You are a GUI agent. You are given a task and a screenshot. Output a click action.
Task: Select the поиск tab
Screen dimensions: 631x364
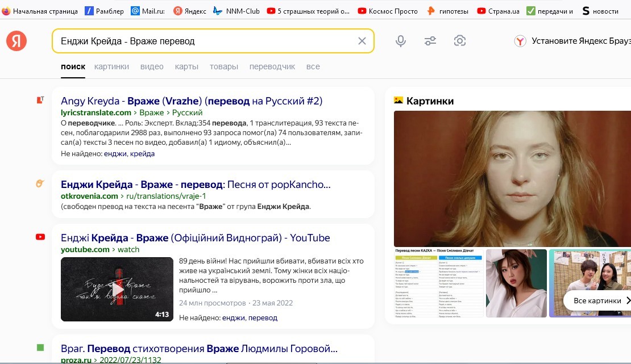[73, 67]
